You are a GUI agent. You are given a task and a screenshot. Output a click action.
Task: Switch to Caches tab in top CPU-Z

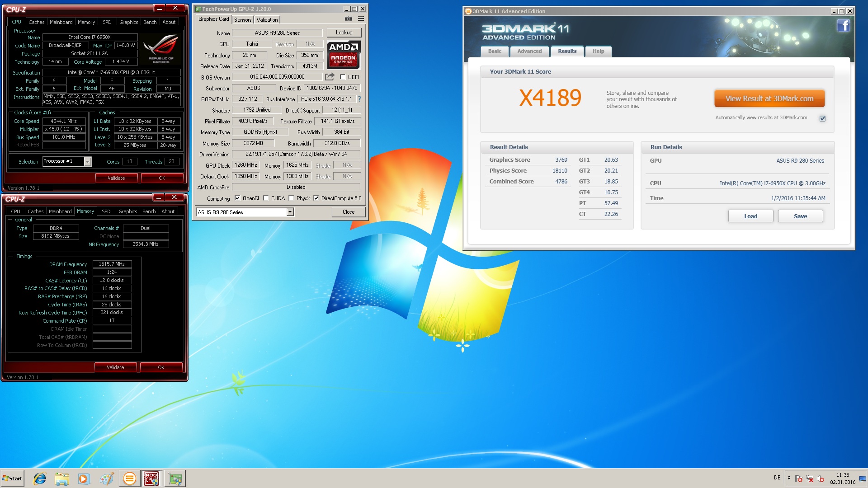point(37,22)
